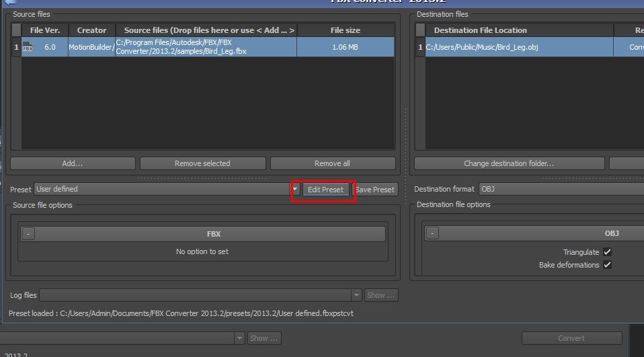The image size is (644, 357).
Task: Collapse the OBJ destination options section
Action: pyautogui.click(x=432, y=233)
